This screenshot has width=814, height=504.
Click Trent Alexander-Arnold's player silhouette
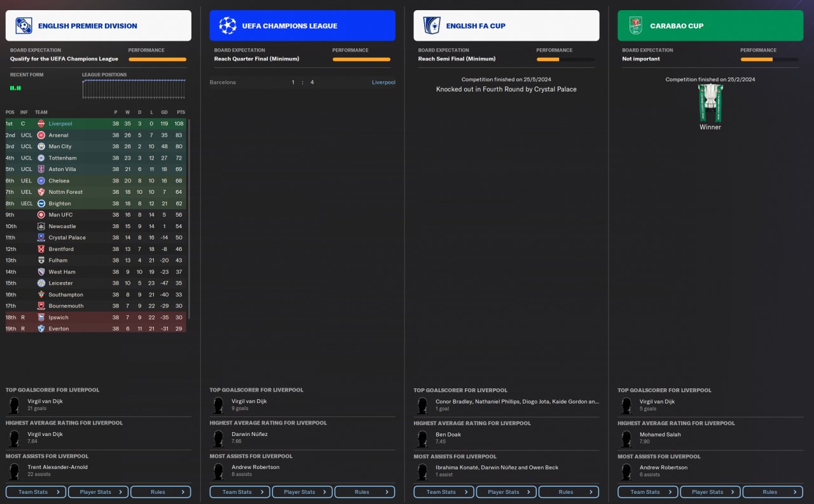14,471
